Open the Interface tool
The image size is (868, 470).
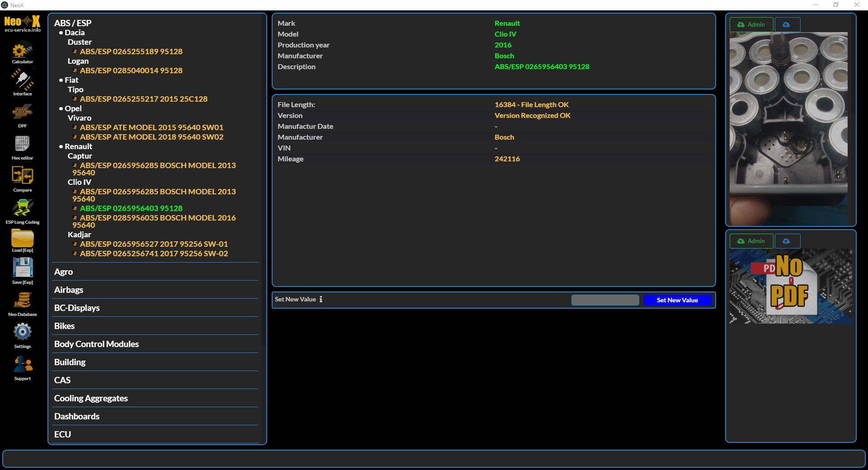coord(22,82)
